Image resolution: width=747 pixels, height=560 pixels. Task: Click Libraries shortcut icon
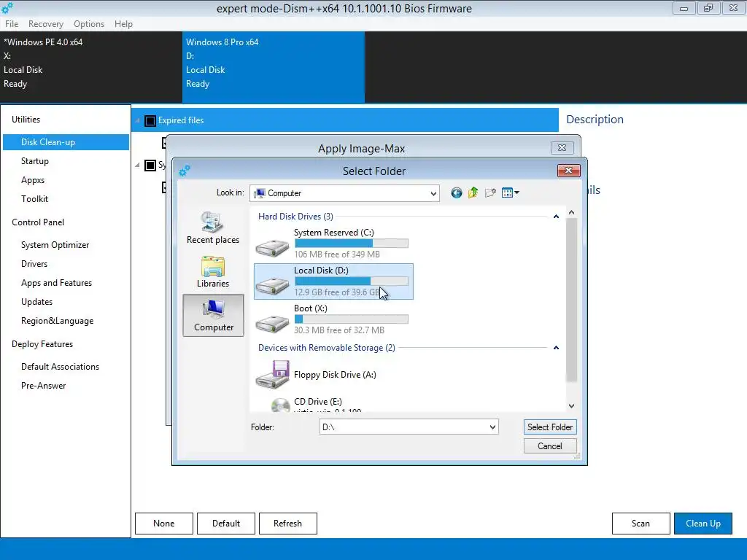212,267
